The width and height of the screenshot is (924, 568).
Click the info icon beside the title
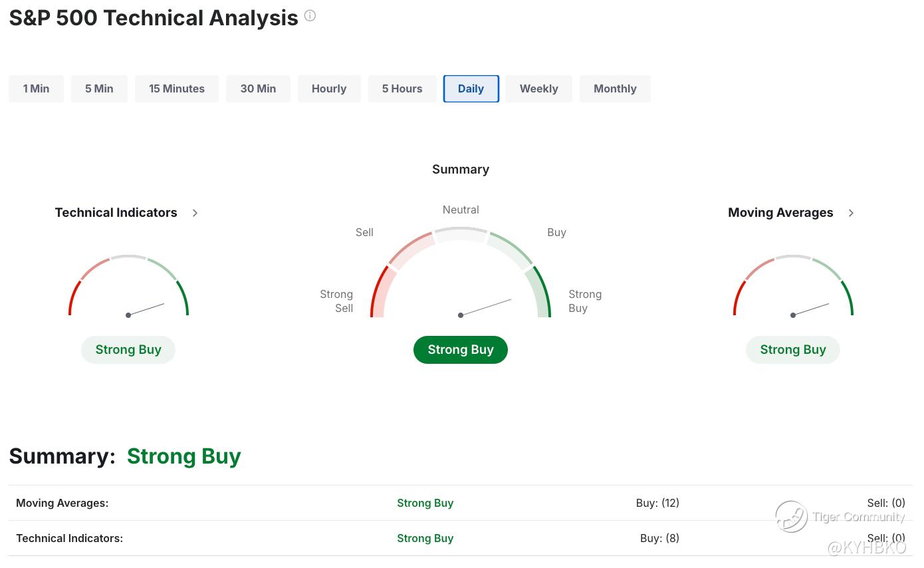coord(310,16)
